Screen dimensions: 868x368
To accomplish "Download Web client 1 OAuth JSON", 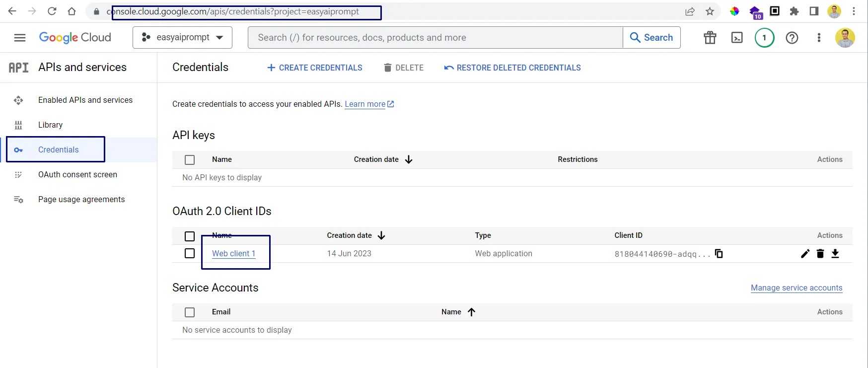I will point(835,254).
